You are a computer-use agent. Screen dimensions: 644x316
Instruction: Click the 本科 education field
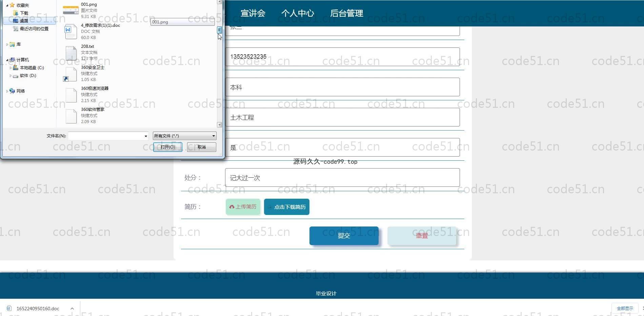coord(342,87)
